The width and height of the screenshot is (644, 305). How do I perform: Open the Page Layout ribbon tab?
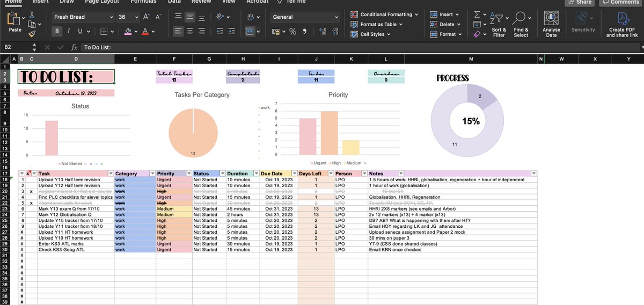coord(102,2)
